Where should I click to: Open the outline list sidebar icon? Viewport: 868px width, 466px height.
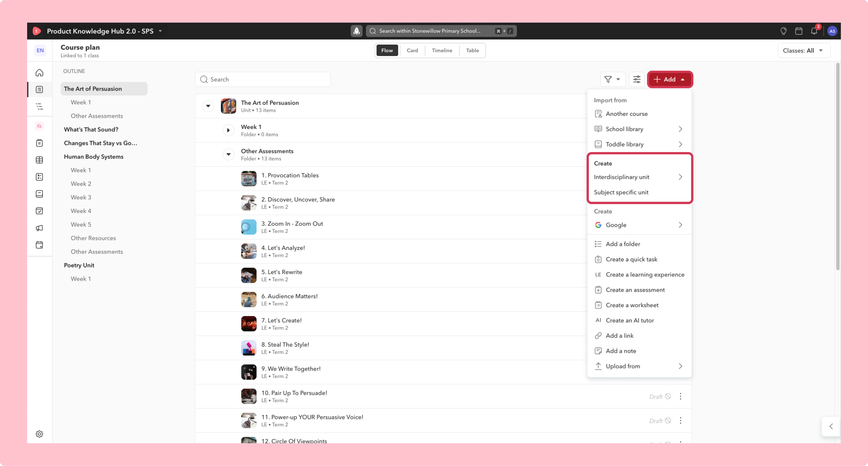click(39, 107)
